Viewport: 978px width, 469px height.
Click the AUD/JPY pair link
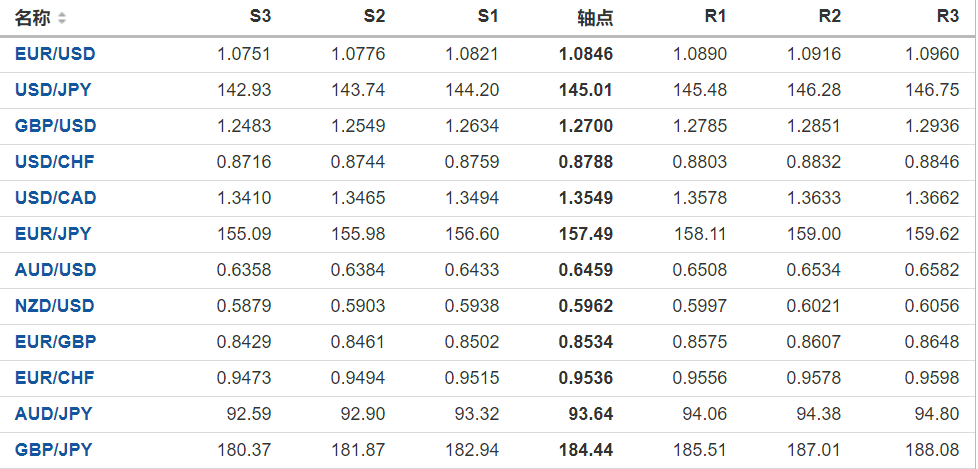(53, 414)
